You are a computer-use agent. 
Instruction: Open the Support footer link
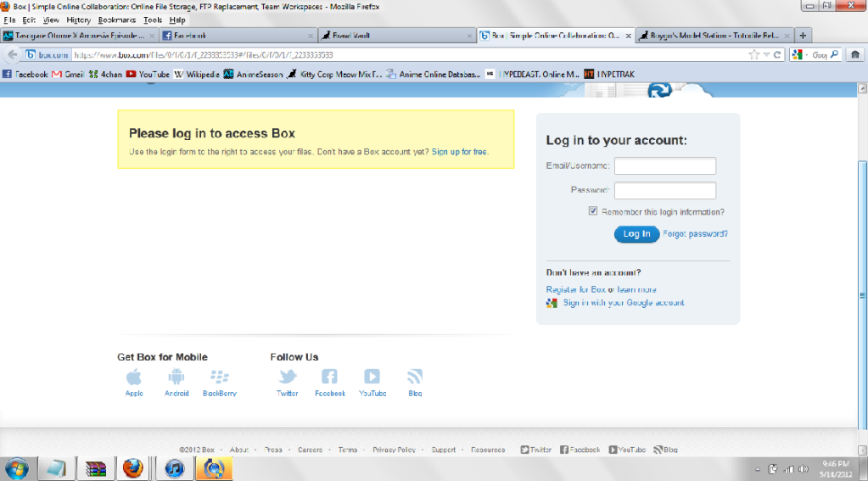[x=444, y=450]
